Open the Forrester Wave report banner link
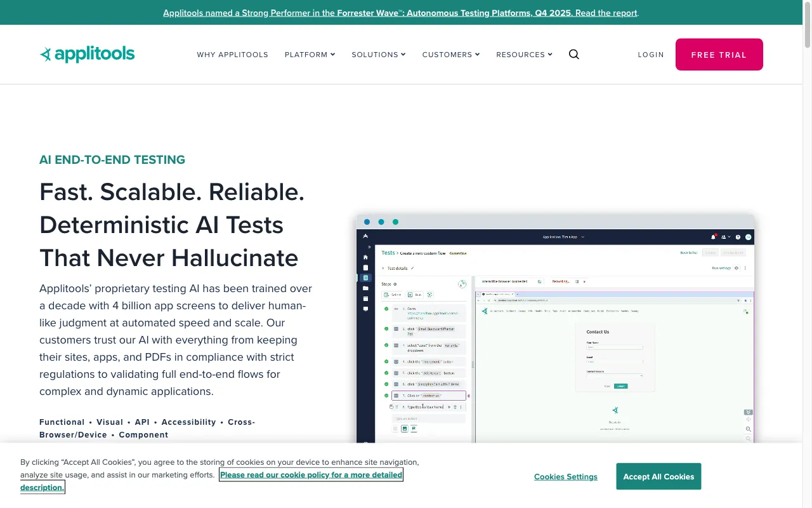This screenshot has height=508, width=812. [x=400, y=13]
